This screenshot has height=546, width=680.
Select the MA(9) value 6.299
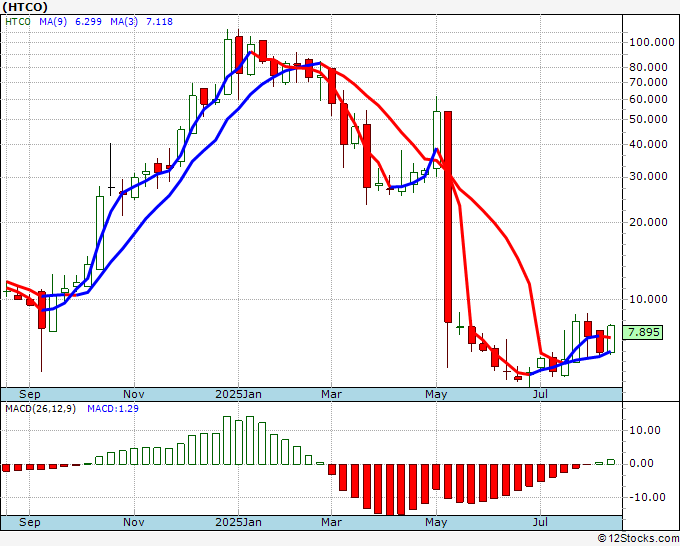[x=88, y=22]
